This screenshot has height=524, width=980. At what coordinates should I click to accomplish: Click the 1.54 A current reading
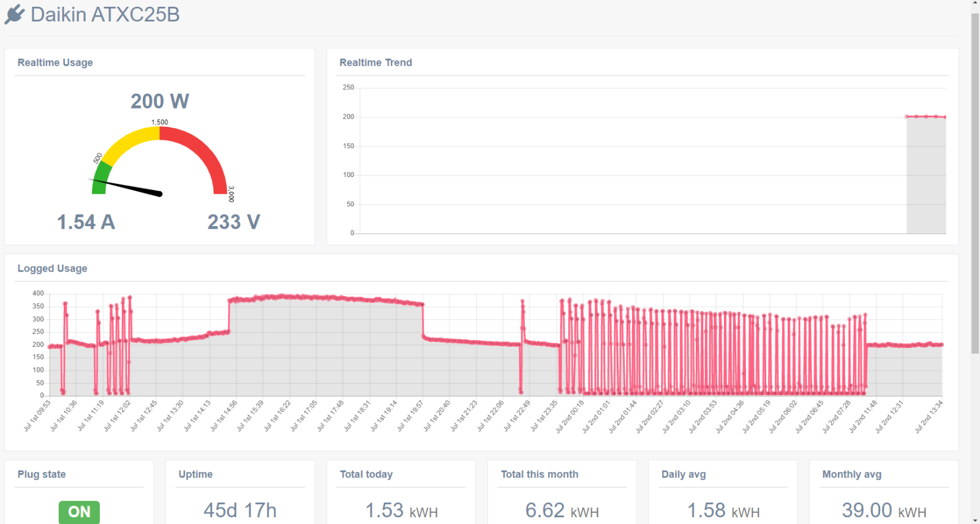tap(86, 222)
